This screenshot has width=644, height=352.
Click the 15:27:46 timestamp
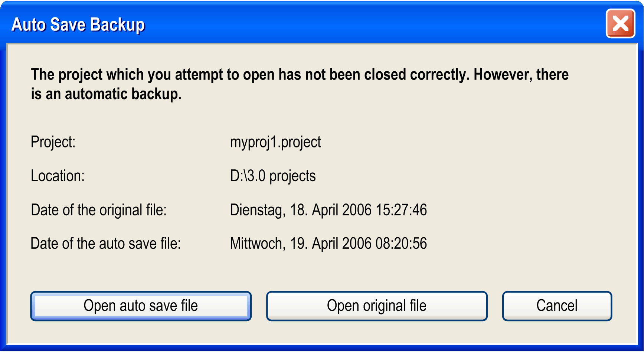coord(401,210)
